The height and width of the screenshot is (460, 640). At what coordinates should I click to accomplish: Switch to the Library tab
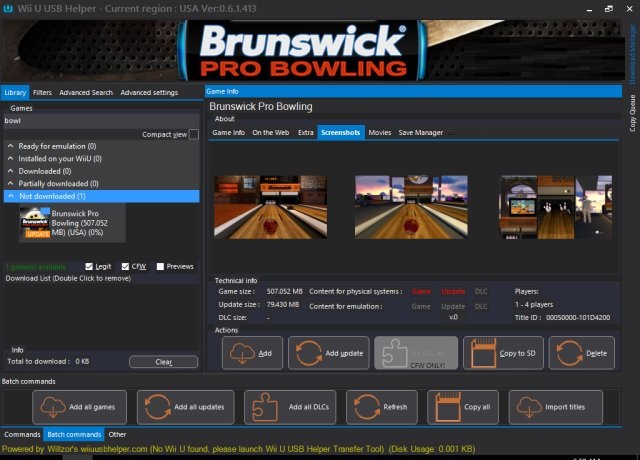(x=15, y=93)
